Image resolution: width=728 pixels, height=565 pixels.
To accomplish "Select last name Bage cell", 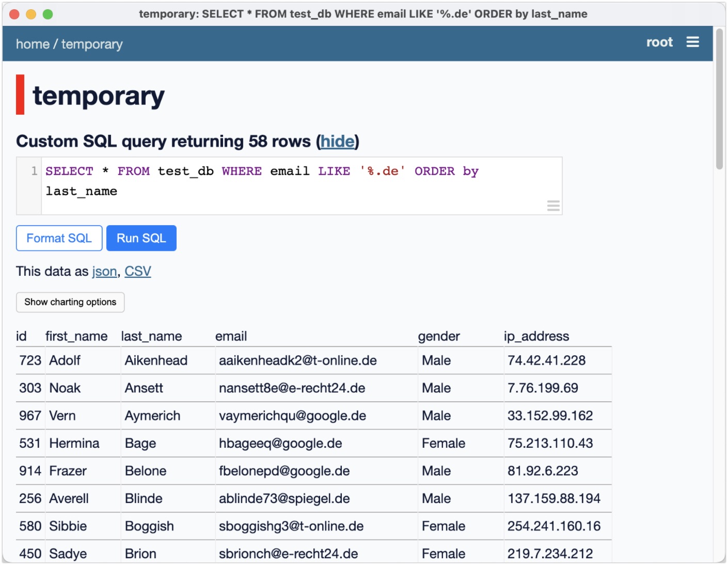I will [x=168, y=443].
